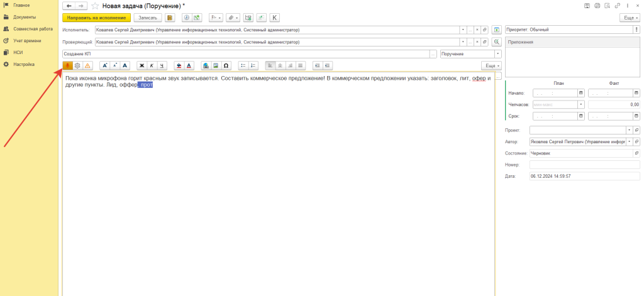Click Направить на исполнение button
The width and height of the screenshot is (644, 296).
(96, 18)
